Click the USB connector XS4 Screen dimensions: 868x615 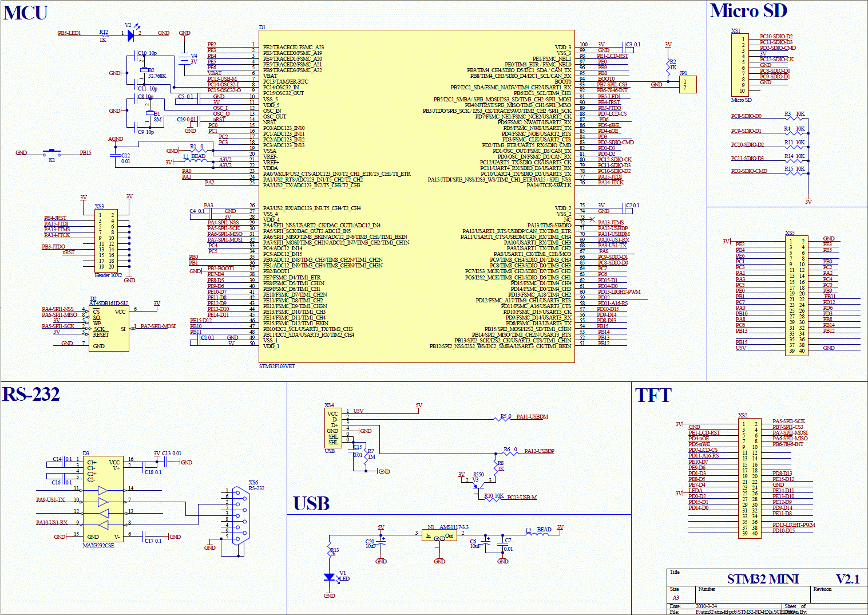pyautogui.click(x=333, y=428)
